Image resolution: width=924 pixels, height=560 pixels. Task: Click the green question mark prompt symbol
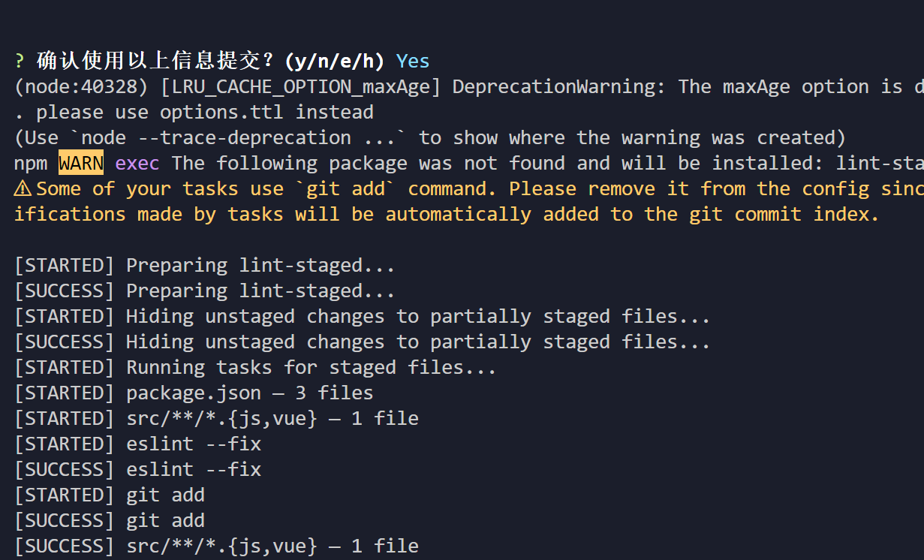(x=20, y=62)
